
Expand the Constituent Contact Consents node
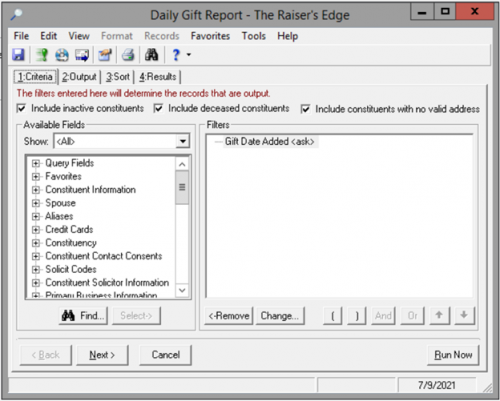point(36,256)
